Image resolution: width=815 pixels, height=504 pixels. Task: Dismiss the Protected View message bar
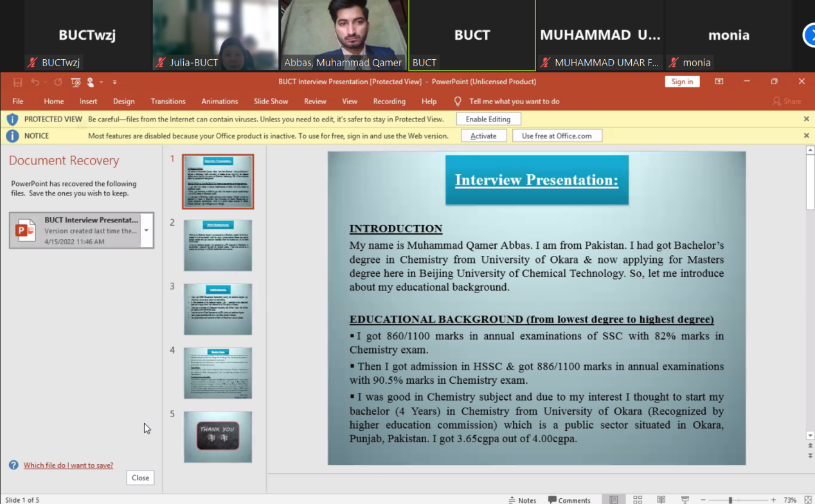(x=807, y=119)
